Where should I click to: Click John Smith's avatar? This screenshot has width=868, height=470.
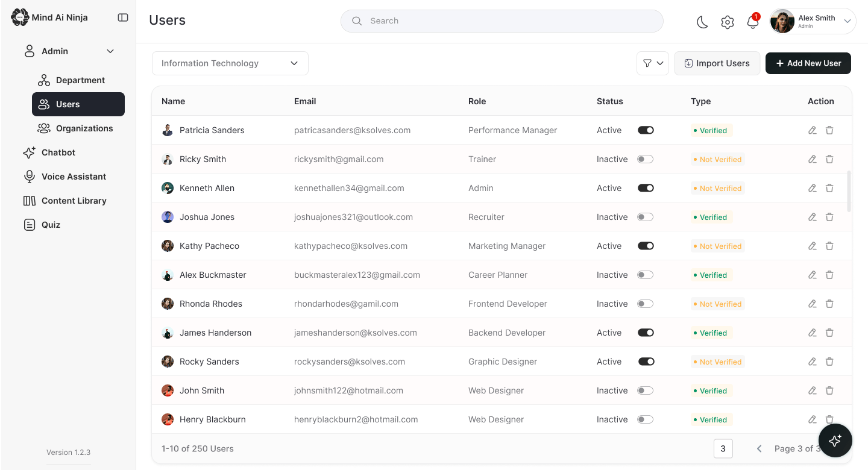(168, 390)
